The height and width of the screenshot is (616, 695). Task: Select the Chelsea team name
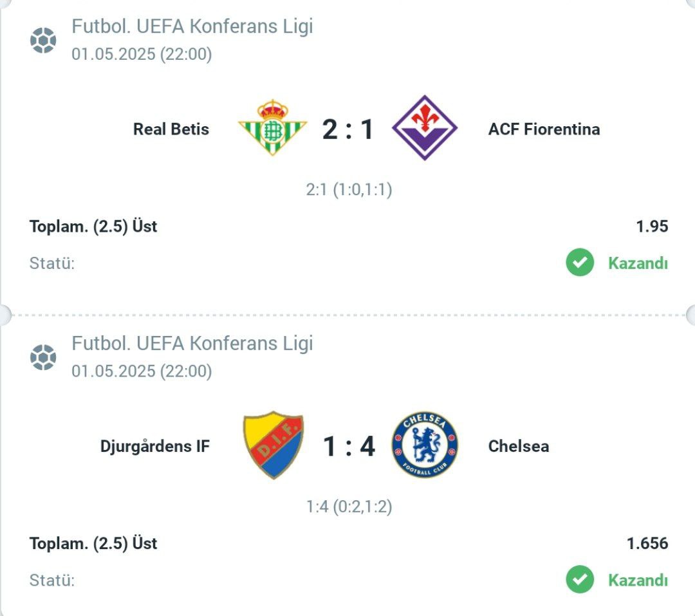[x=519, y=446]
